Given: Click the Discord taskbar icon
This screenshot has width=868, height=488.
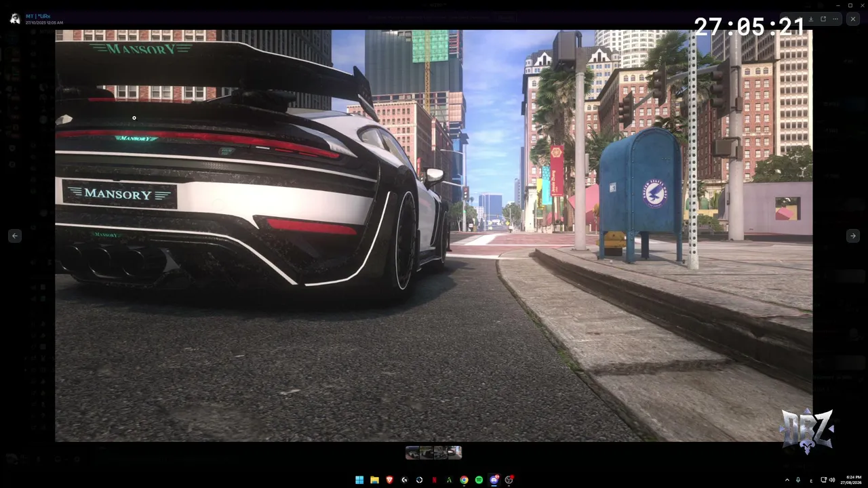Looking at the screenshot, I should [494, 480].
